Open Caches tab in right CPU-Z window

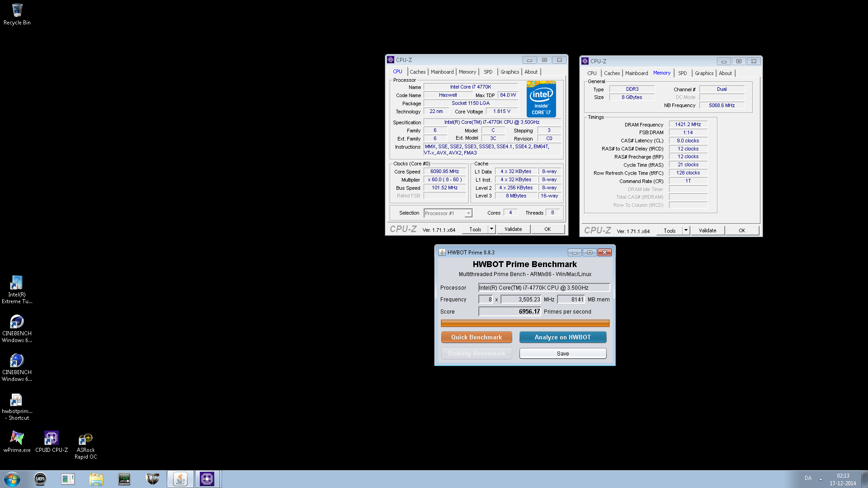coord(612,73)
